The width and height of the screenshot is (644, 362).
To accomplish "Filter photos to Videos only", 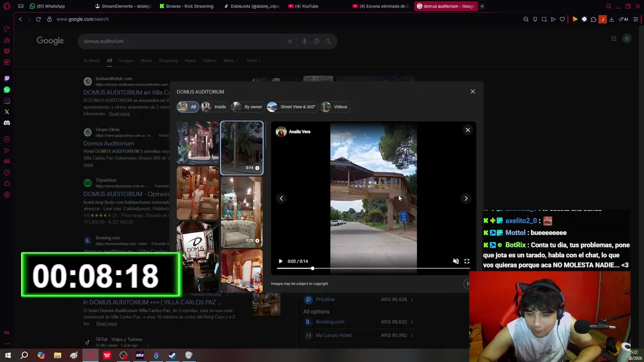I will click(x=335, y=107).
